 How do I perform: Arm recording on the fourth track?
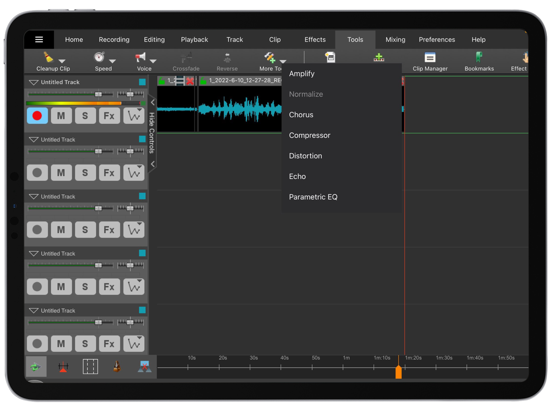click(x=37, y=287)
